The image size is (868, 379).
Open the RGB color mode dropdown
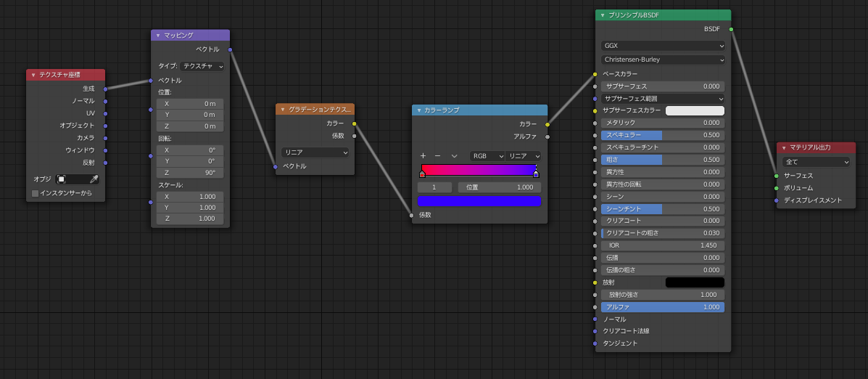pyautogui.click(x=487, y=156)
